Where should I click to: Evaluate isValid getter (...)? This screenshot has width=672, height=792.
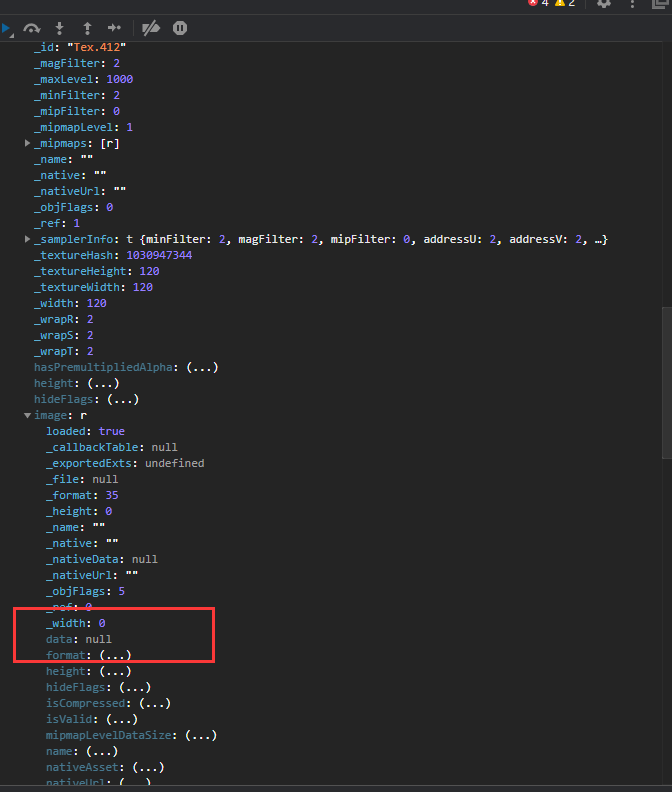(122, 719)
